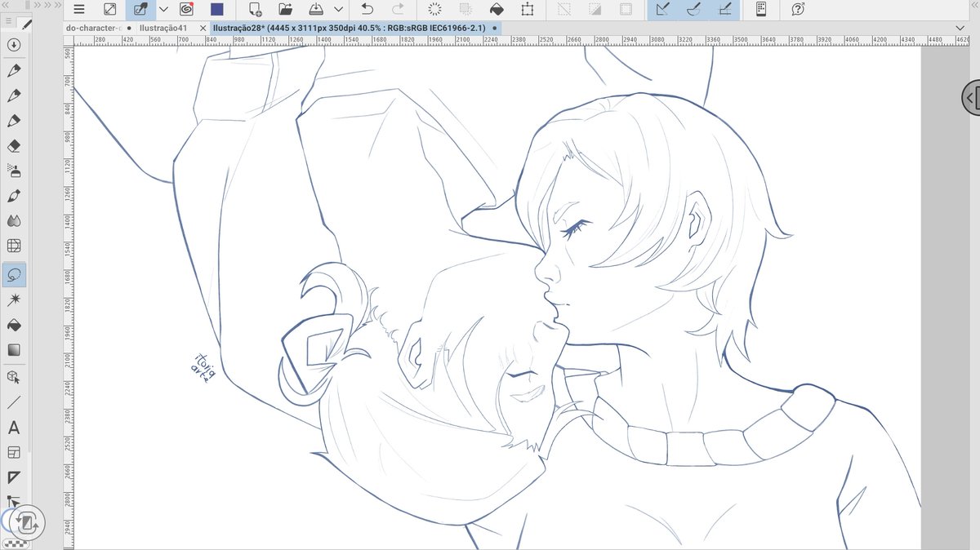This screenshot has width=980, height=550.
Task: Expand the dropdown next to eyedropper tool
Action: (x=163, y=10)
